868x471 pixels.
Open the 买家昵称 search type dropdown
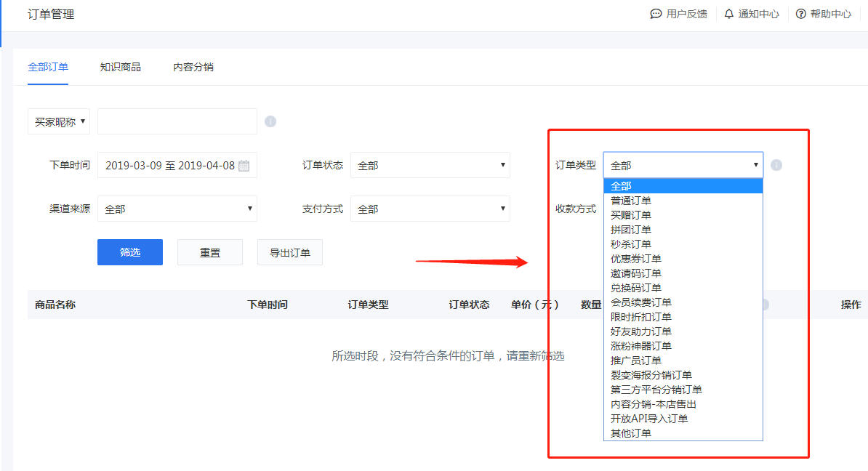pos(59,121)
